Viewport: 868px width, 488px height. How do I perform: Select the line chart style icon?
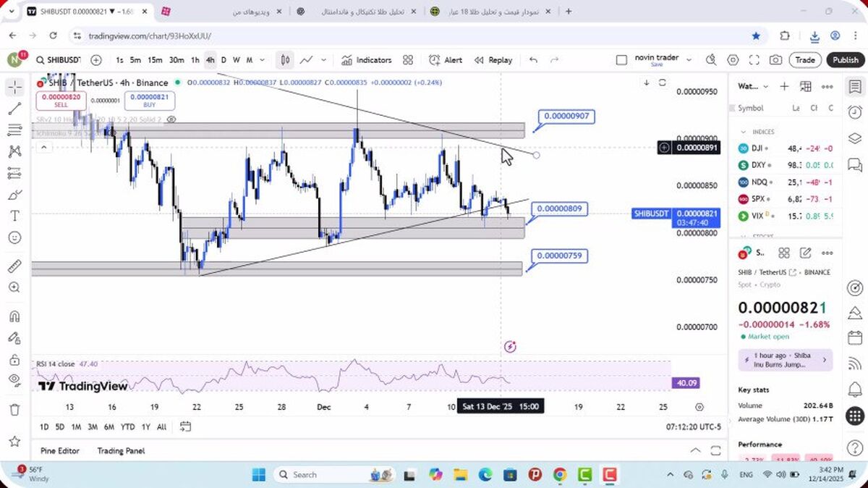click(307, 60)
